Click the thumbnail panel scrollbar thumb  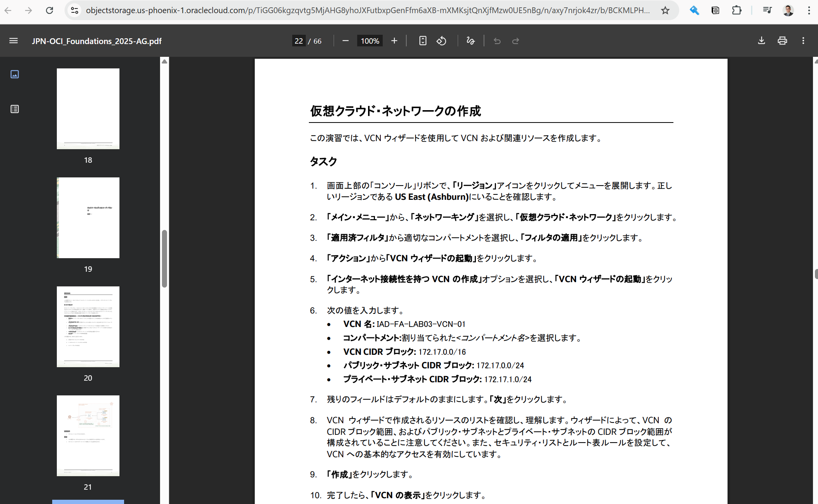(164, 259)
